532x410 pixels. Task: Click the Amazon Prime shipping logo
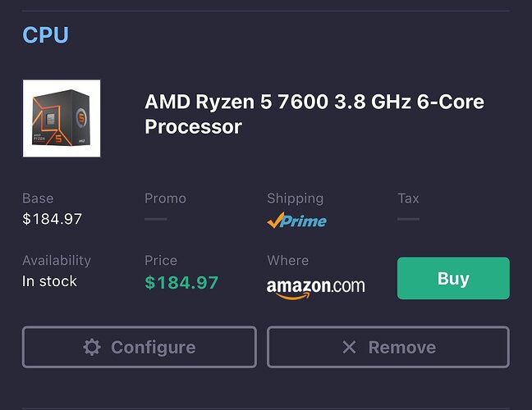point(296,220)
